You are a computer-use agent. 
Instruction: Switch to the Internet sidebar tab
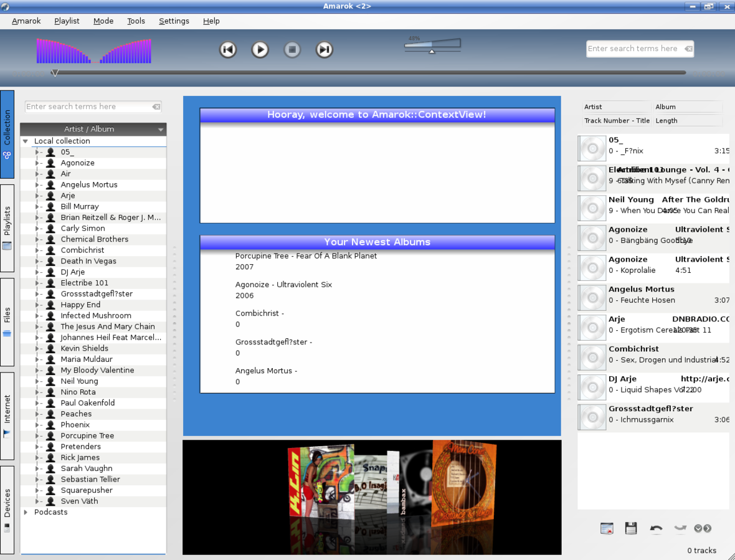click(x=7, y=415)
